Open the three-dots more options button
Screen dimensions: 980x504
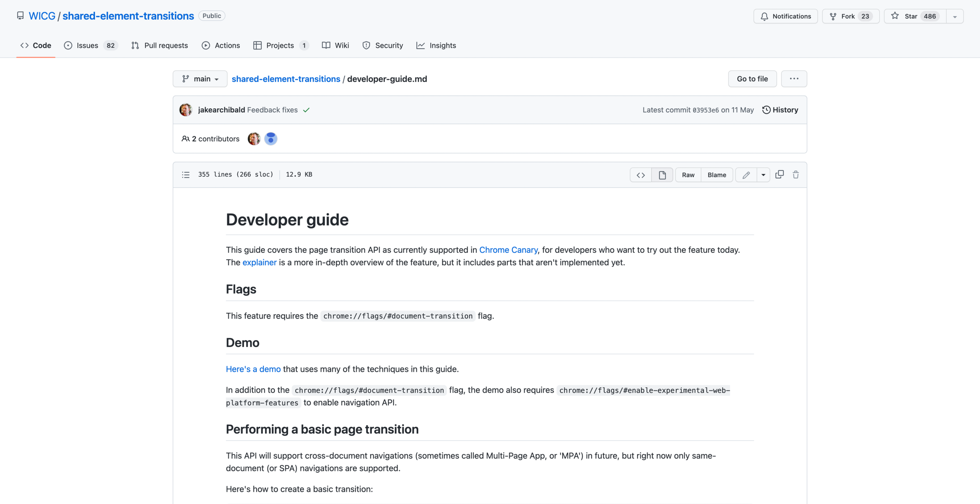[x=794, y=79]
